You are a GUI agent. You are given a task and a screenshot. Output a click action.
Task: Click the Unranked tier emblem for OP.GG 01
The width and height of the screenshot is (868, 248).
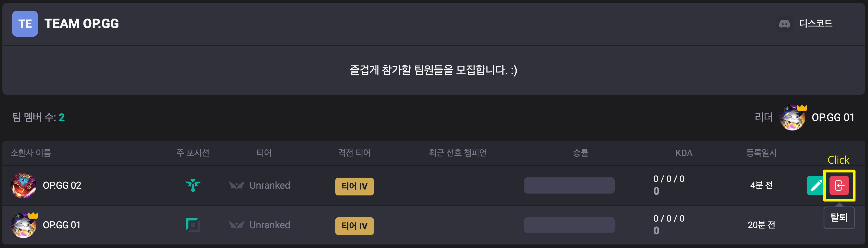click(x=236, y=225)
